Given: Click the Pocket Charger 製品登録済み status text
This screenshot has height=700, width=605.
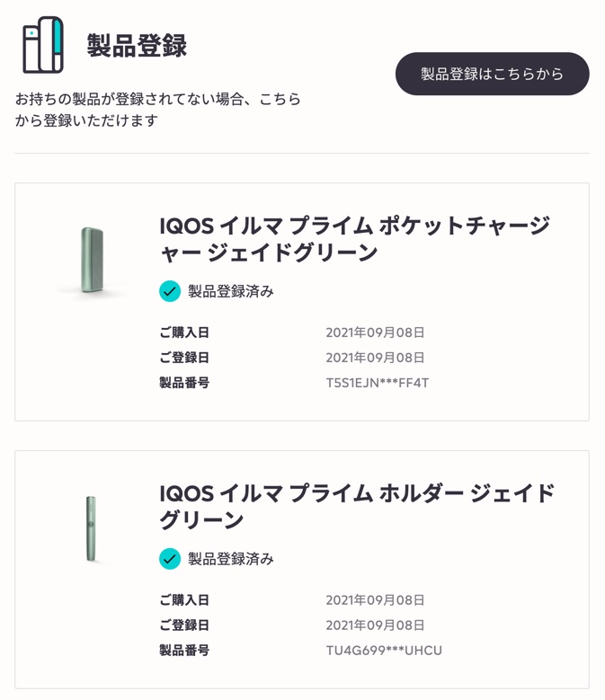Looking at the screenshot, I should [x=230, y=291].
